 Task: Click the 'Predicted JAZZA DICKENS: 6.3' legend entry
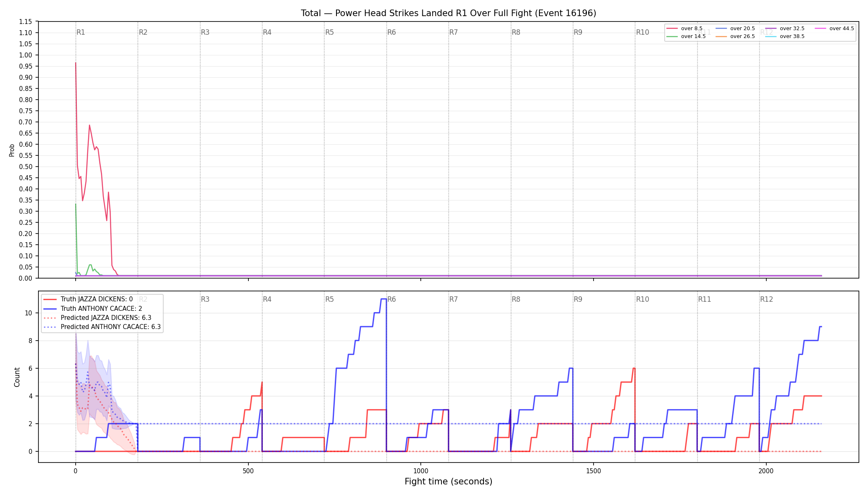click(97, 318)
